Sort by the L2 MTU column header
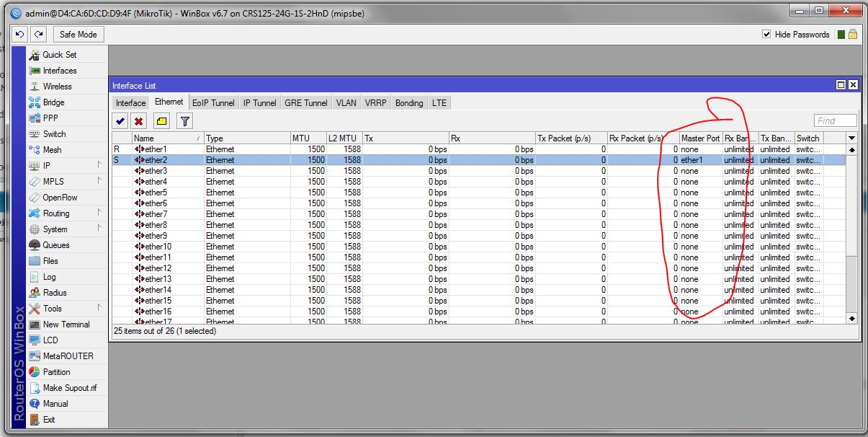This screenshot has width=868, height=437. pyautogui.click(x=344, y=138)
